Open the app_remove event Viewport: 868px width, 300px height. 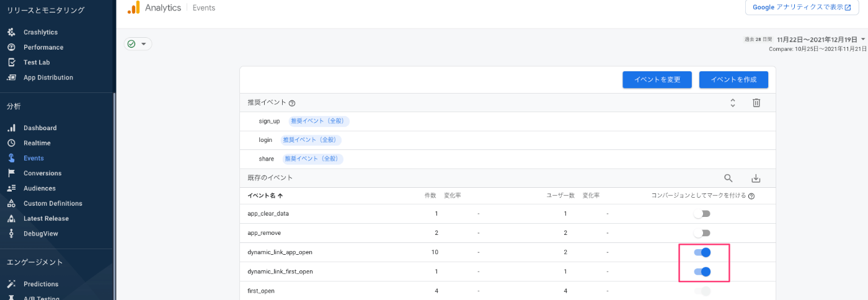[x=264, y=233]
